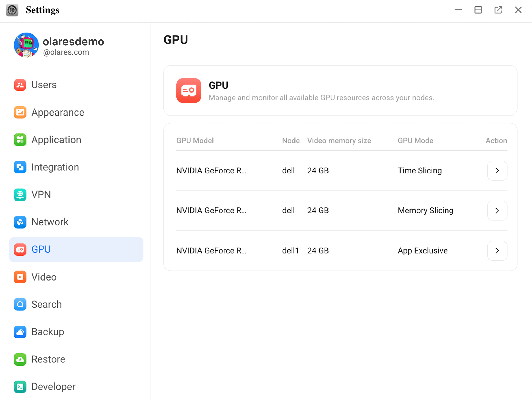Open the Memory Slicing GPU entry chevron
This screenshot has height=400, width=532.
click(x=497, y=211)
